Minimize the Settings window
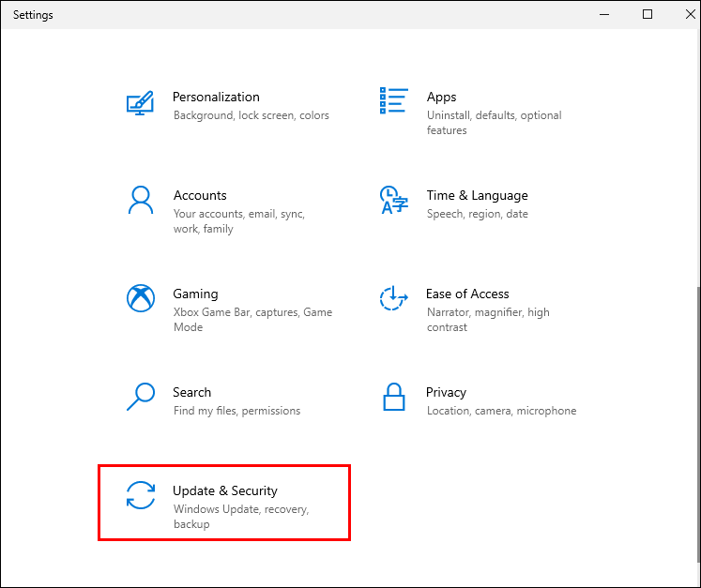Viewport: 701px width, 588px height. [x=604, y=14]
